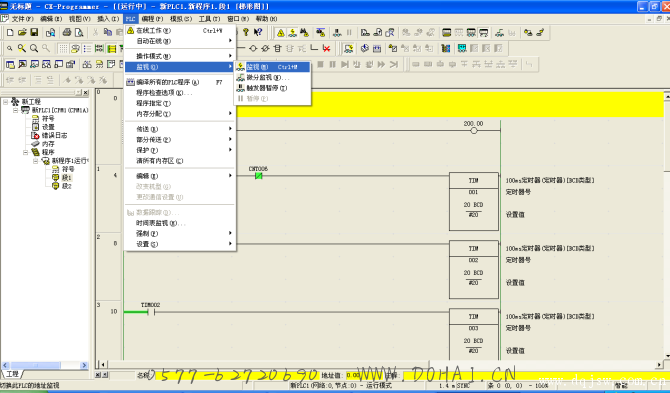
Task: Switch to the 工程 tab at the bottom
Action: click(x=12, y=374)
